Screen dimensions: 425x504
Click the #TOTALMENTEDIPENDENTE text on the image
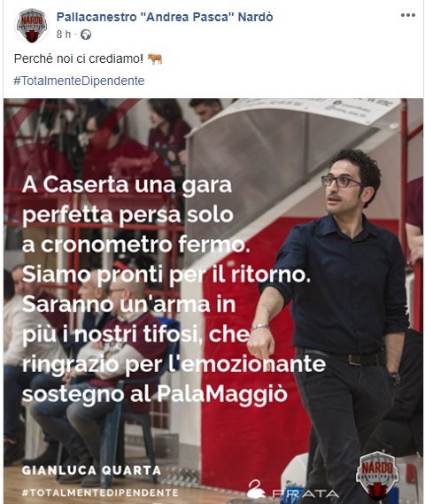100,492
